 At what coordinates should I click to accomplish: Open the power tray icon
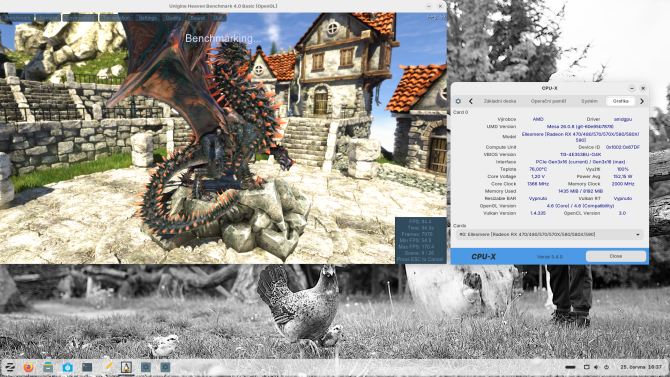(x=606, y=367)
